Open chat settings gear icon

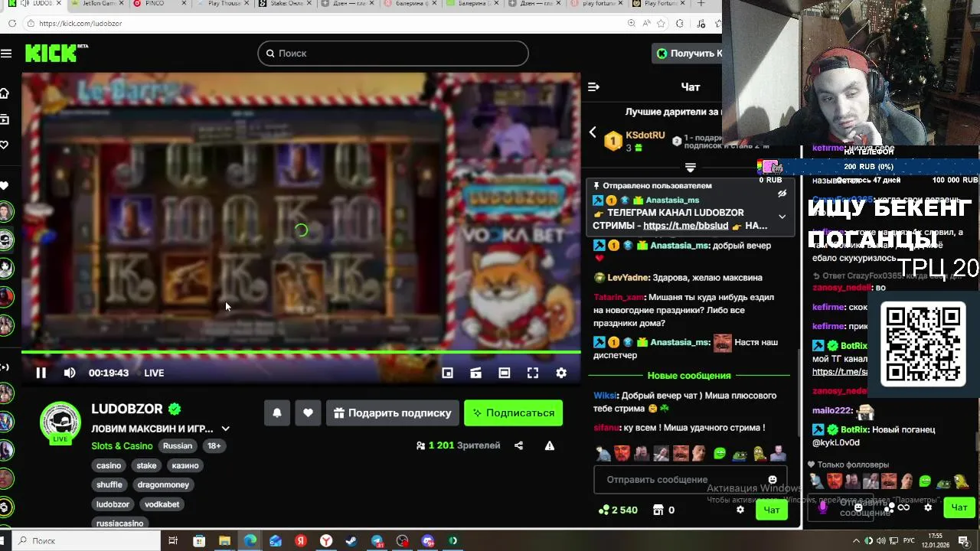740,510
